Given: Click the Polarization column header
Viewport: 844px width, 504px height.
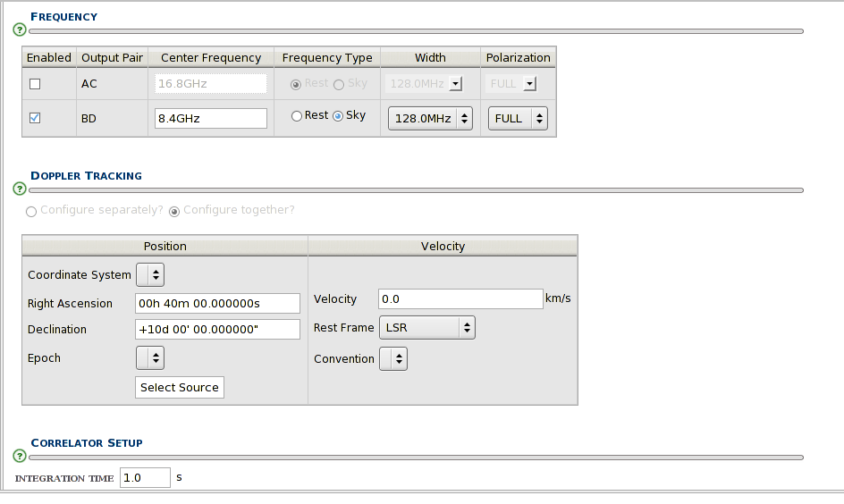Looking at the screenshot, I should point(519,57).
